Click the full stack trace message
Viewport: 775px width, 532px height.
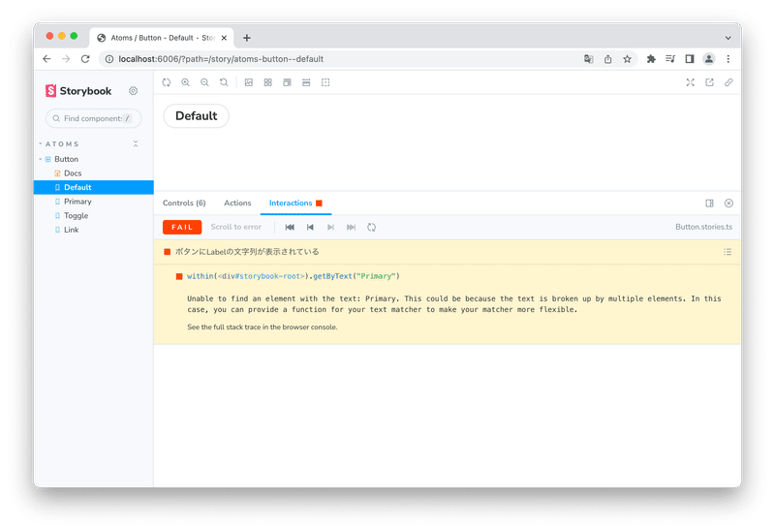point(262,328)
